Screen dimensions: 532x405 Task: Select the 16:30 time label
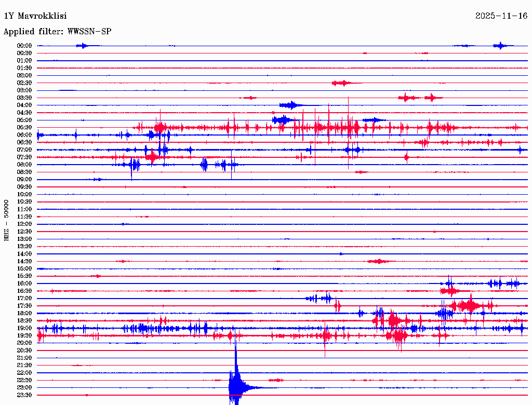[24, 291]
